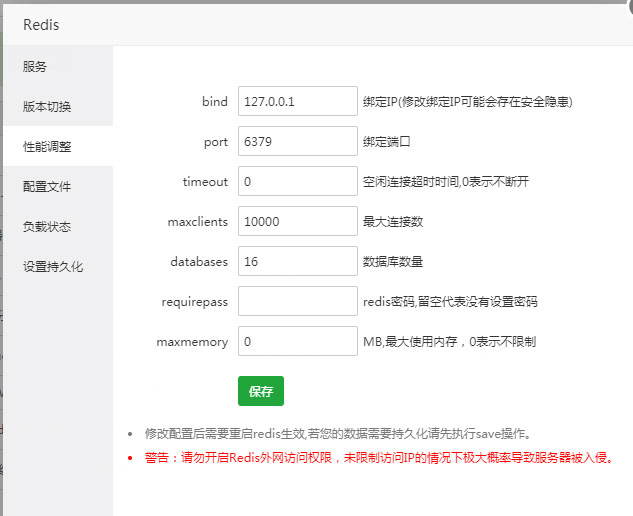The width and height of the screenshot is (633, 516).
Task: Click the maxmemory input field
Action: pyautogui.click(x=297, y=342)
